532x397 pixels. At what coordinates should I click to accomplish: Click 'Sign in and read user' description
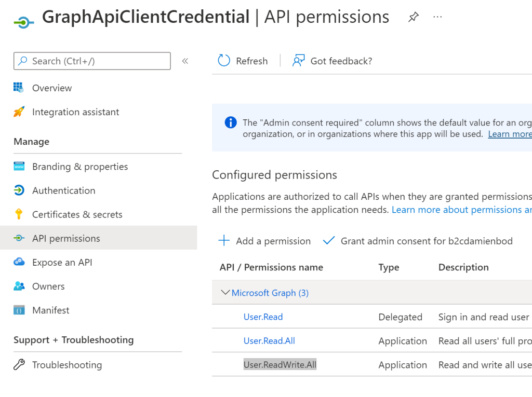tap(484, 317)
